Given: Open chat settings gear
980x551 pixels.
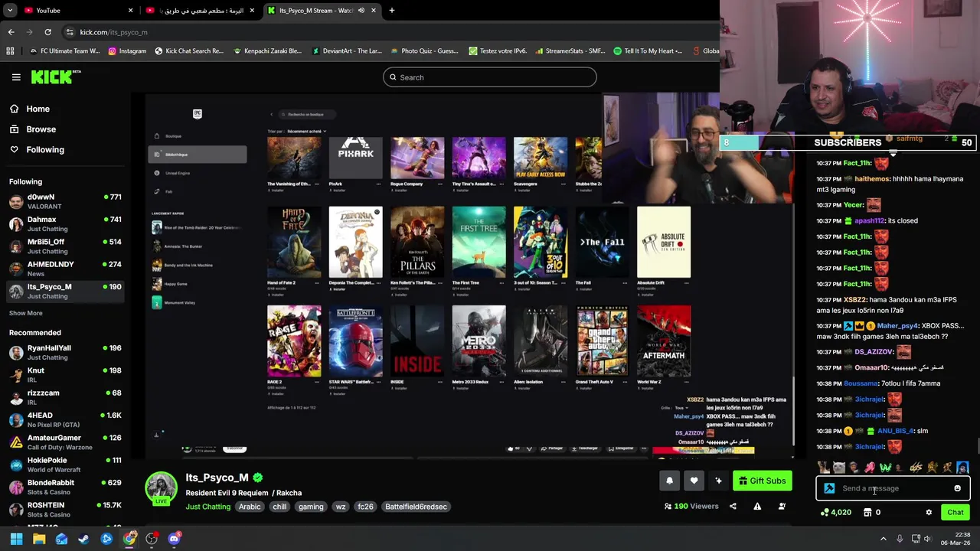Looking at the screenshot, I should pos(929,513).
